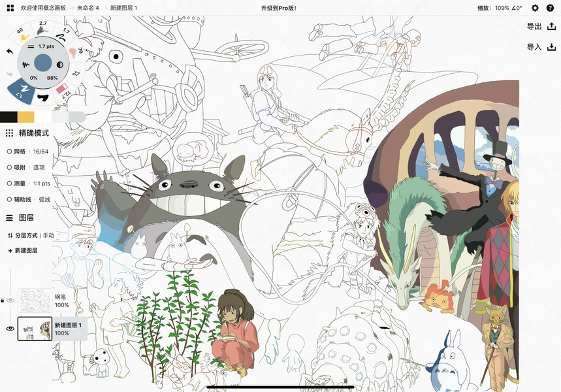The height and width of the screenshot is (392, 561).
Task: Click the 88% opacity value
Action: coord(52,78)
